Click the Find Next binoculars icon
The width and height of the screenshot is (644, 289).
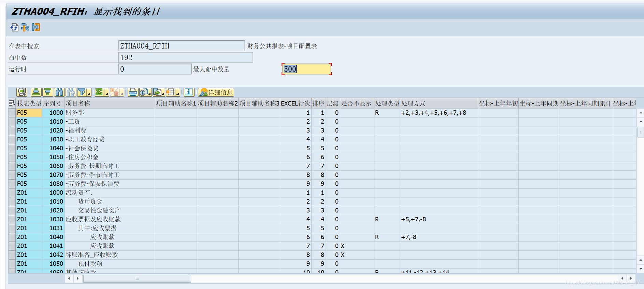(71, 92)
